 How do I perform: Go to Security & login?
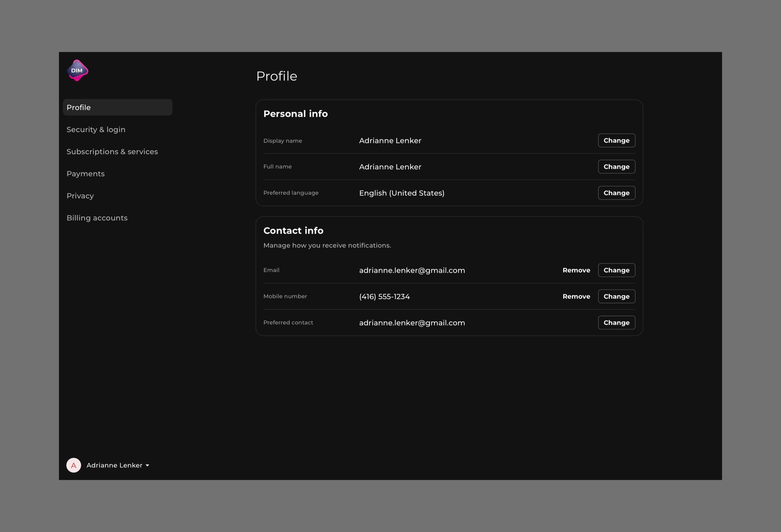coord(96,130)
